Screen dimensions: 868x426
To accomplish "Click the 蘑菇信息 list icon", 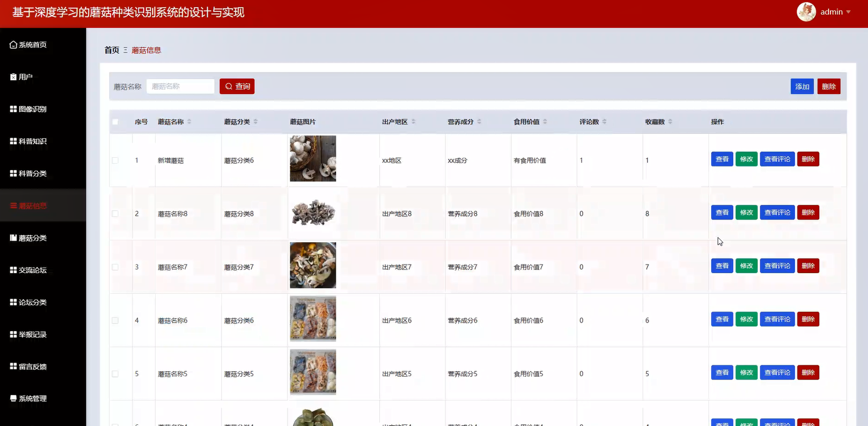I will tap(14, 205).
